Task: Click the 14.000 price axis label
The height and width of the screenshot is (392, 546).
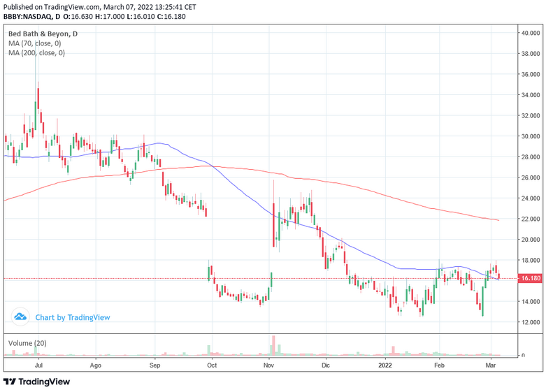Action: 531,301
